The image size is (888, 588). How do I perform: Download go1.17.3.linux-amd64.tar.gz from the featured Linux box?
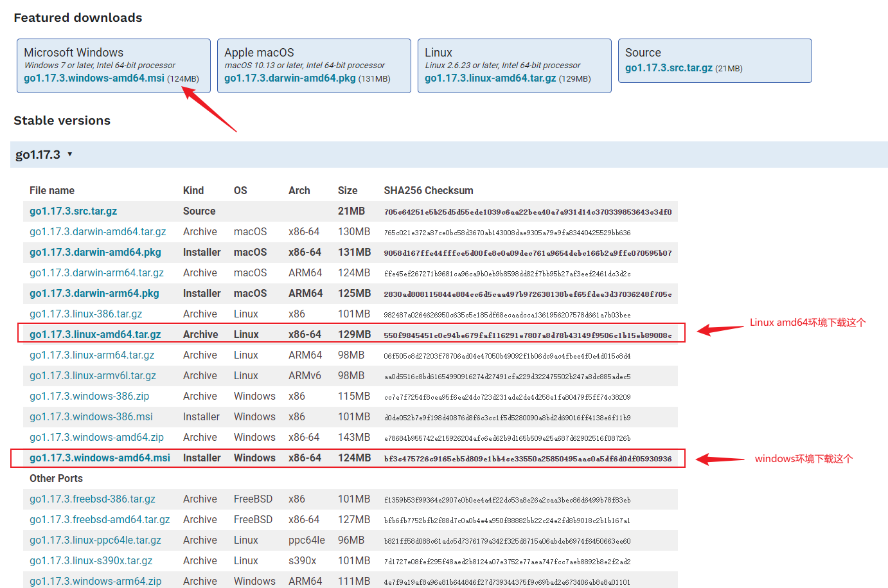click(490, 78)
